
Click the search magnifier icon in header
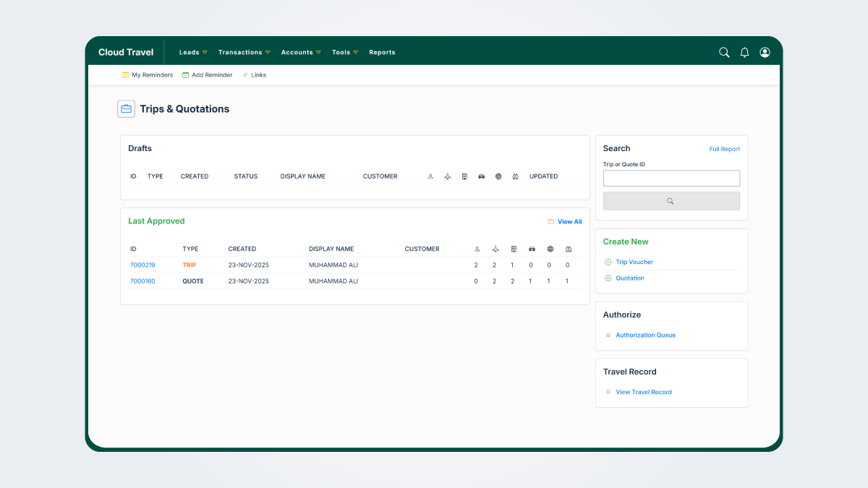[724, 53]
